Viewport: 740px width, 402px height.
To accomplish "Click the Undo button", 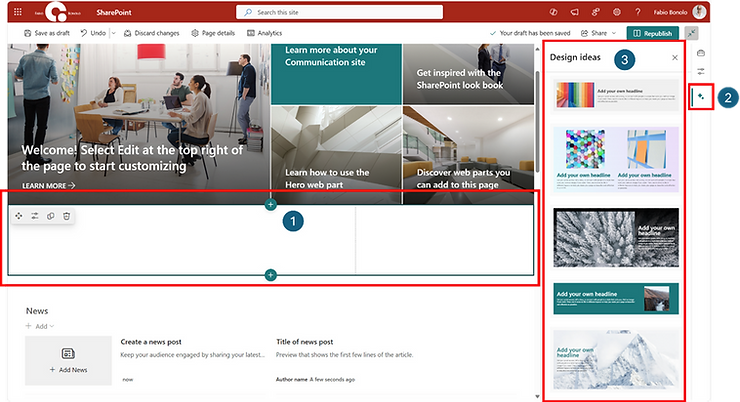I will 93,33.
